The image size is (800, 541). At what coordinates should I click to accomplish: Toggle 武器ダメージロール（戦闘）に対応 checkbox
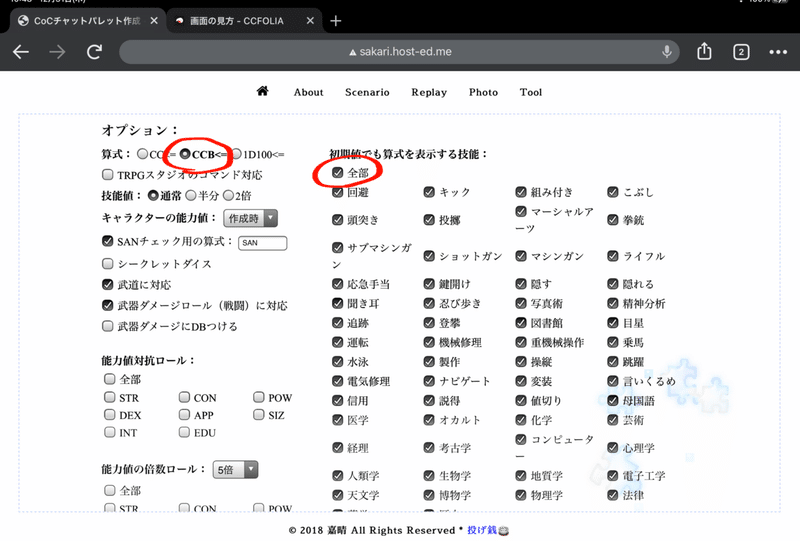coord(107,305)
